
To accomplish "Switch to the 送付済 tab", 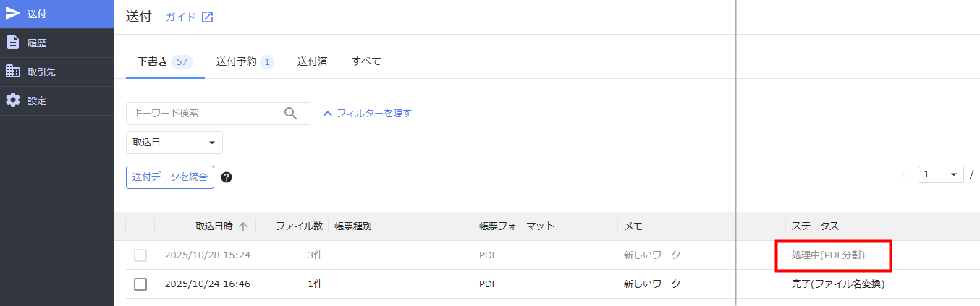I will click(313, 61).
